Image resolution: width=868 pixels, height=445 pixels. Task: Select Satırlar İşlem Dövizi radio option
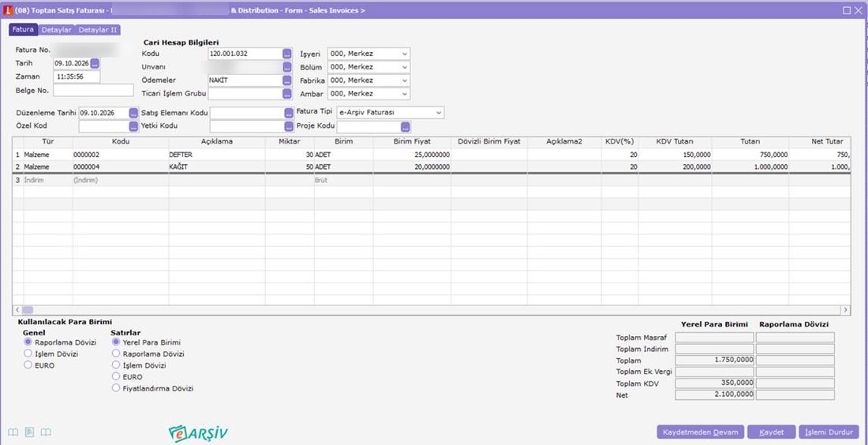116,365
